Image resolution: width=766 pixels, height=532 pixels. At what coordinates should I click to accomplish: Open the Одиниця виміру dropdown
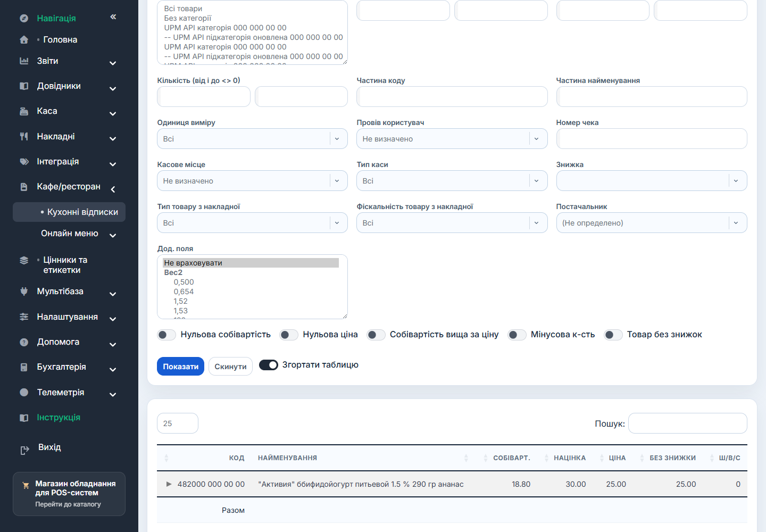pos(252,139)
